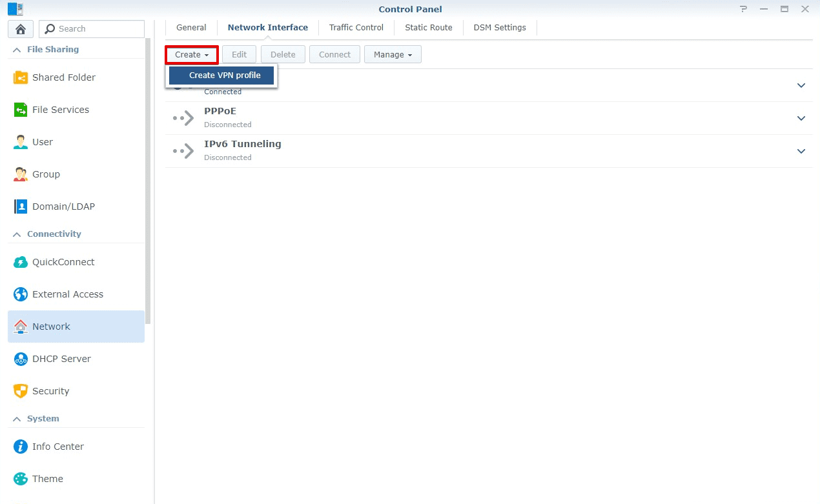Open the User settings page

(43, 141)
